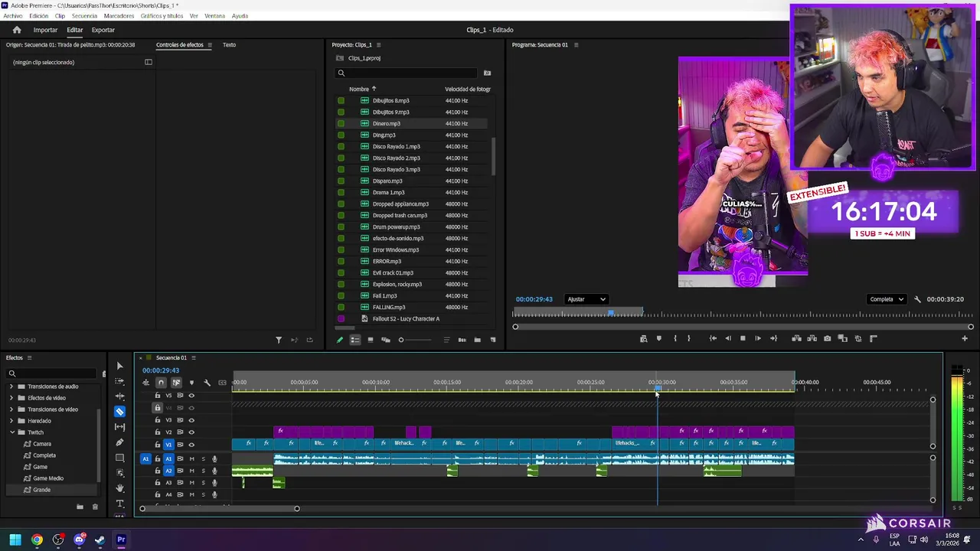Select the Selection tool arrow in the tools panel
The image size is (980, 551).
click(x=119, y=366)
